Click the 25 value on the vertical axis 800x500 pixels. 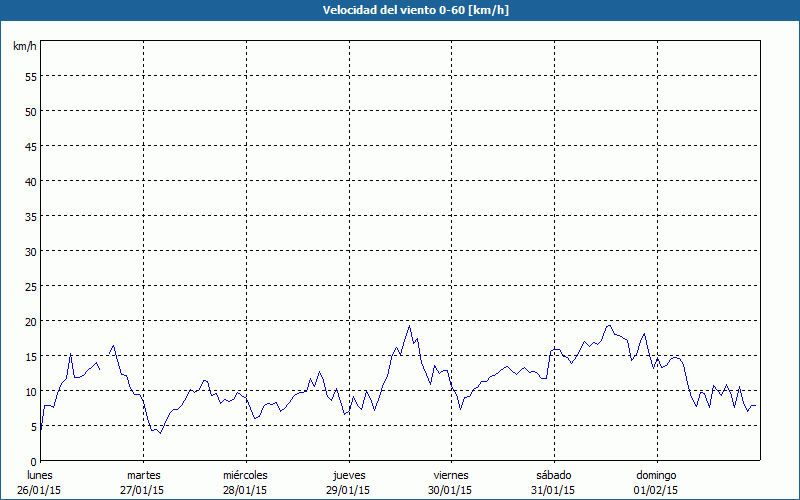(x=30, y=286)
